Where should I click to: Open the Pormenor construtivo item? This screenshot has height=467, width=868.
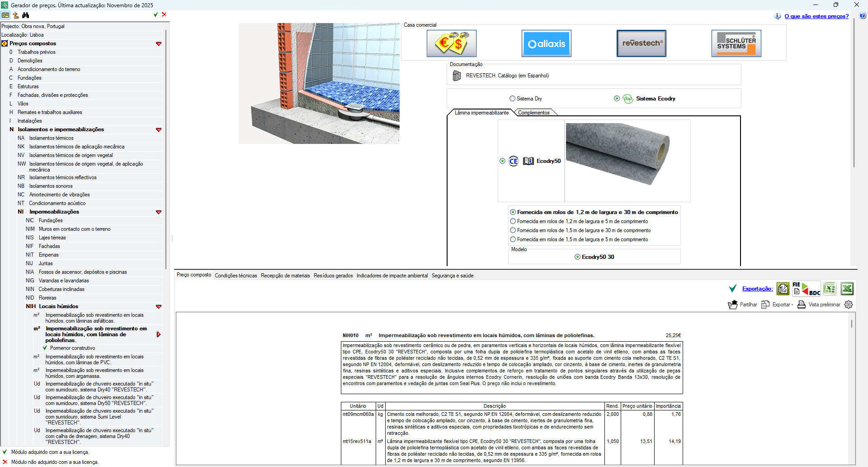[x=72, y=348]
